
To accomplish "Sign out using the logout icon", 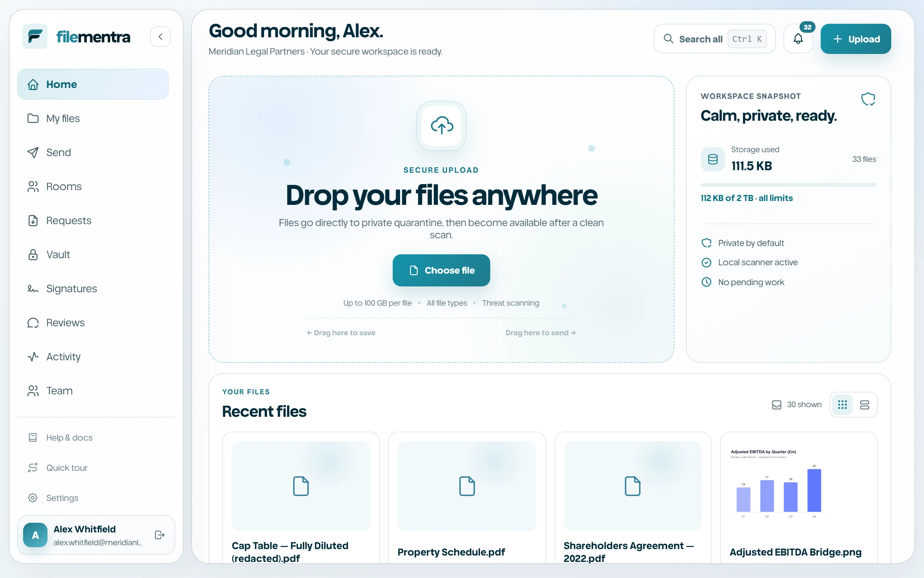I will coord(159,535).
